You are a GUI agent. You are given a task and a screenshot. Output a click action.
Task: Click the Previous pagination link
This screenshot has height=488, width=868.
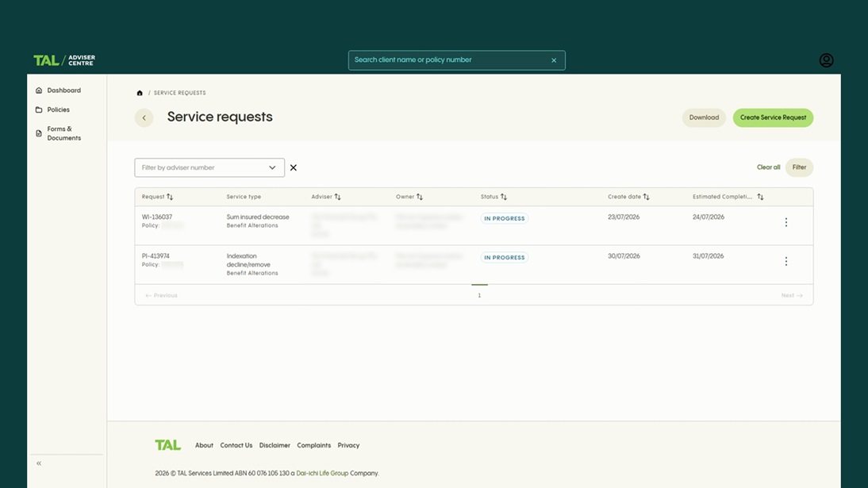[x=161, y=295]
